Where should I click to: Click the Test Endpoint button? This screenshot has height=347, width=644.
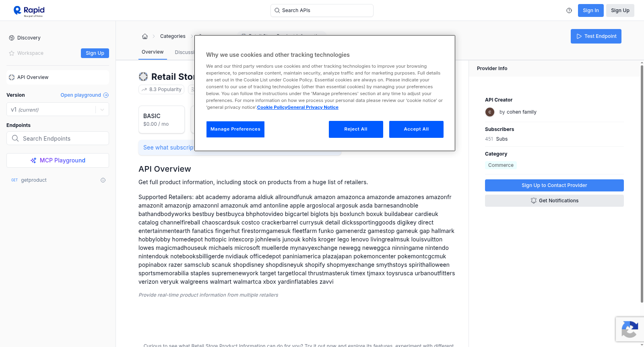pyautogui.click(x=596, y=36)
